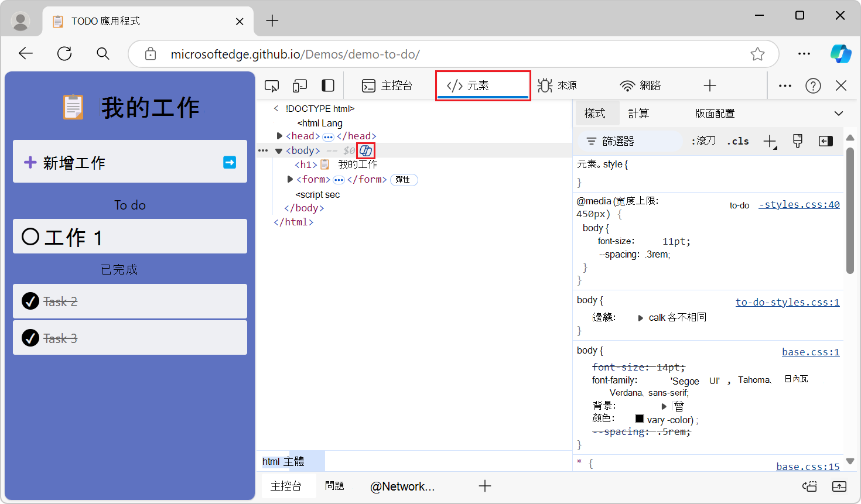Image resolution: width=861 pixels, height=504 pixels.
Task: Open the 計算 tab in Styles pane
Action: click(638, 113)
